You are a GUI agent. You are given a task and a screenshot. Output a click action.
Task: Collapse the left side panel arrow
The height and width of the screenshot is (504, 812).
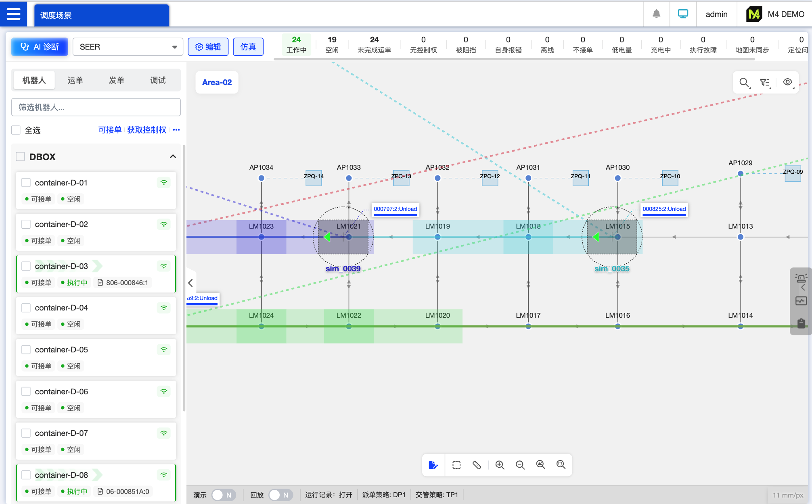190,283
